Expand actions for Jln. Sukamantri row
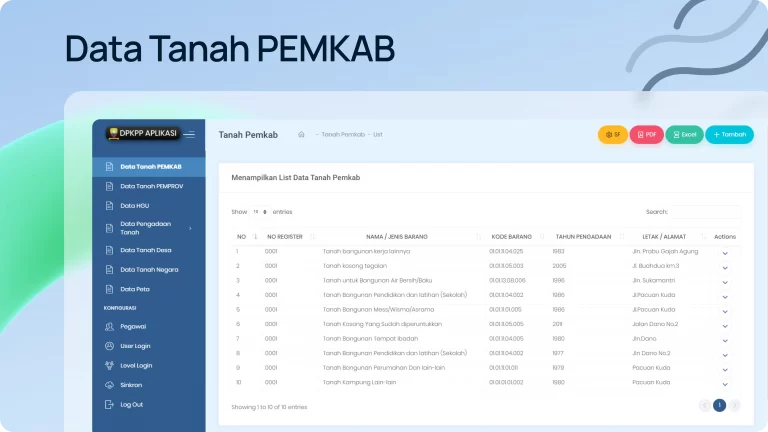This screenshot has height=432, width=768. point(725,283)
